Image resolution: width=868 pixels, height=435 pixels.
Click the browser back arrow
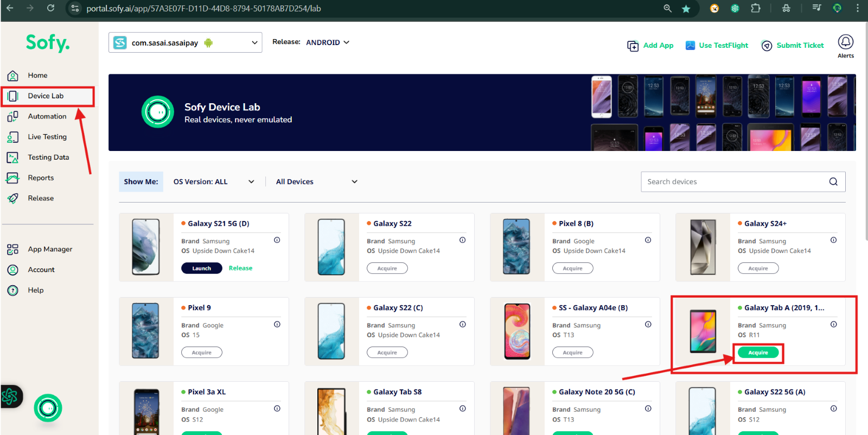[10, 8]
